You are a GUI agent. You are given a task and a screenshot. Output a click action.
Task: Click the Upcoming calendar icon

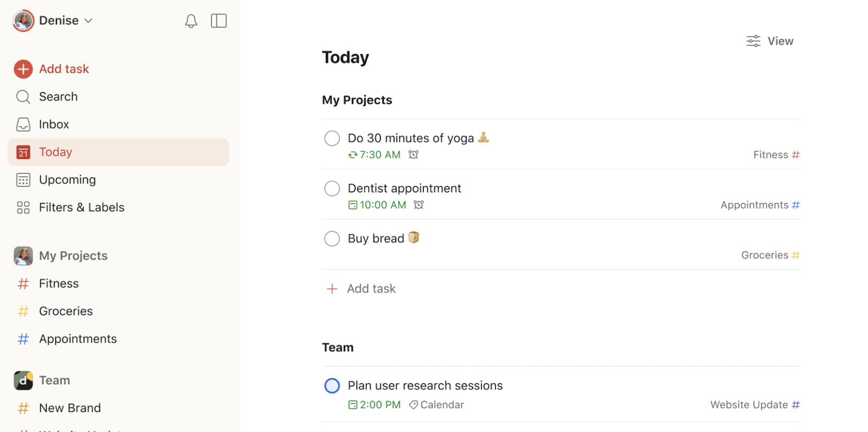pyautogui.click(x=23, y=180)
